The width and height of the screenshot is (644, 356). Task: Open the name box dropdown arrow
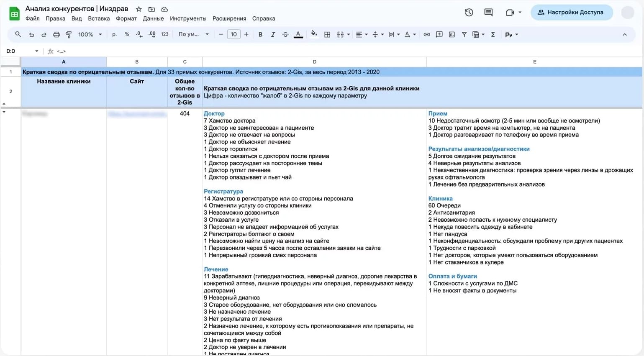coord(36,51)
